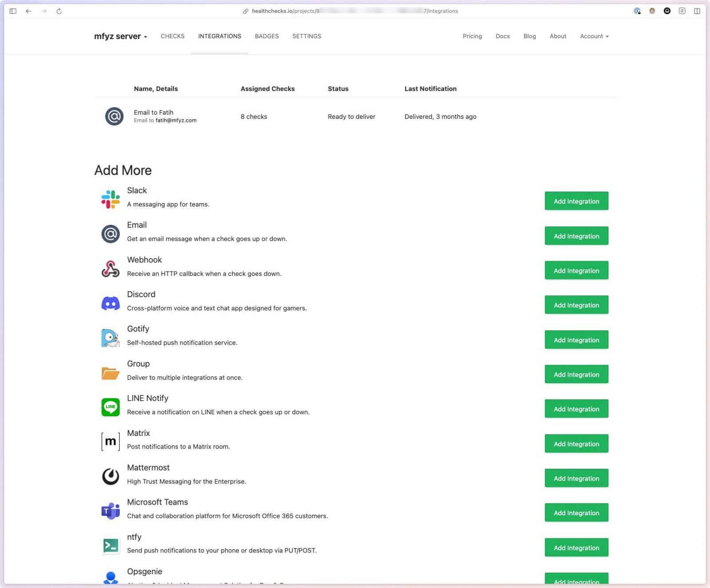
Task: Click the LINE Notify icon
Action: pos(110,407)
